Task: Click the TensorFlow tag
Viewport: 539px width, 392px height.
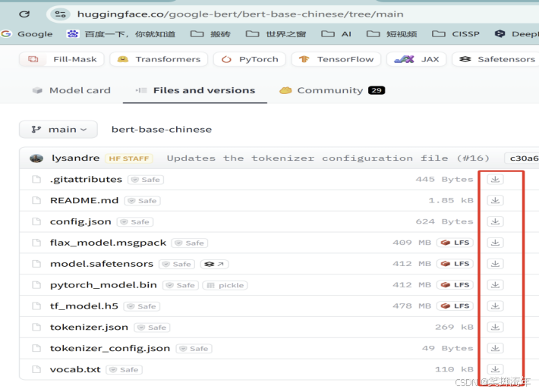Action: [x=336, y=59]
